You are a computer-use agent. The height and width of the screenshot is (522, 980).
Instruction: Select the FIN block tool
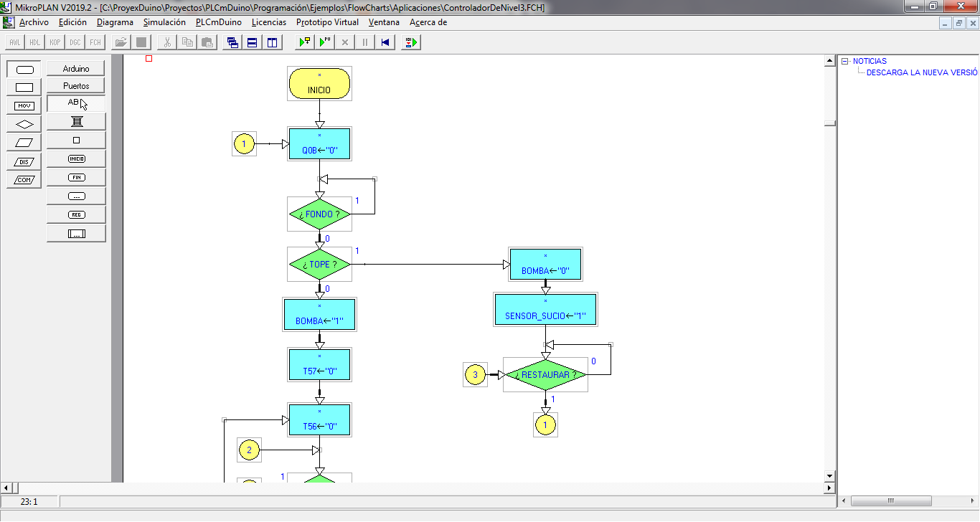[76, 177]
